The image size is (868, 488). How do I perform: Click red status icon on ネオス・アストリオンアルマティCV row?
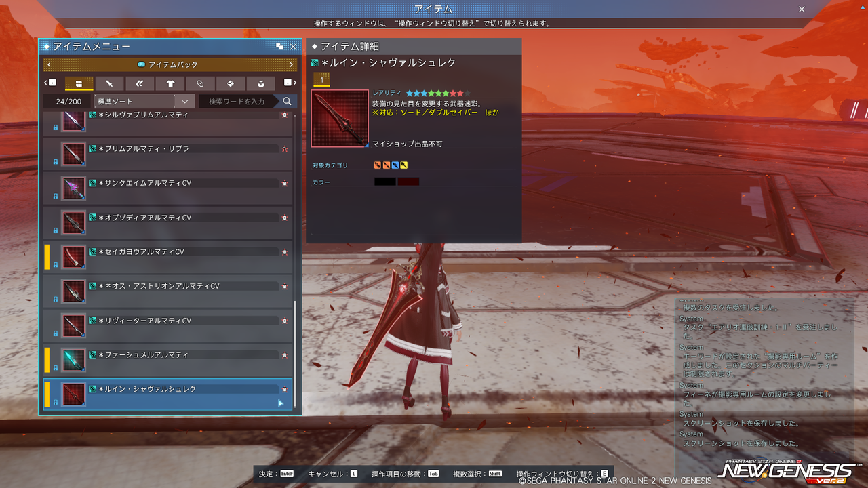[x=285, y=286]
